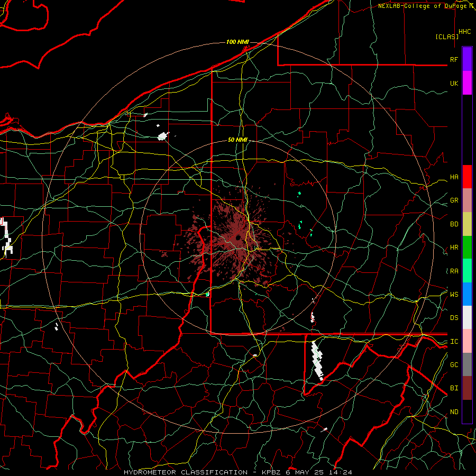Pick the RA light-green legend swatch
The width and height of the screenshot is (476, 476).
(467, 271)
